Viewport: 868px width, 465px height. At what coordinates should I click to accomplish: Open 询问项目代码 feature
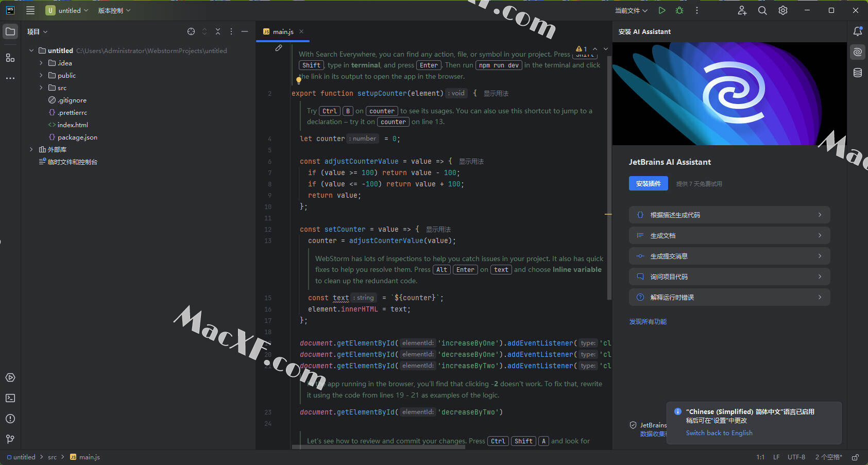(729, 277)
